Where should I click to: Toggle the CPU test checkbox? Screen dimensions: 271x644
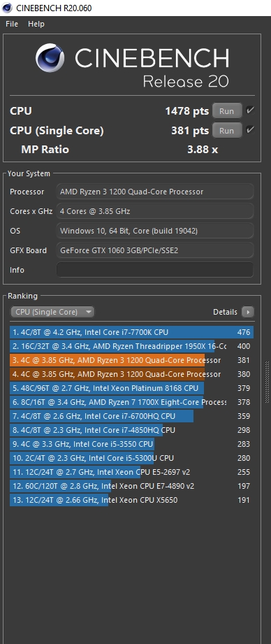249,110
